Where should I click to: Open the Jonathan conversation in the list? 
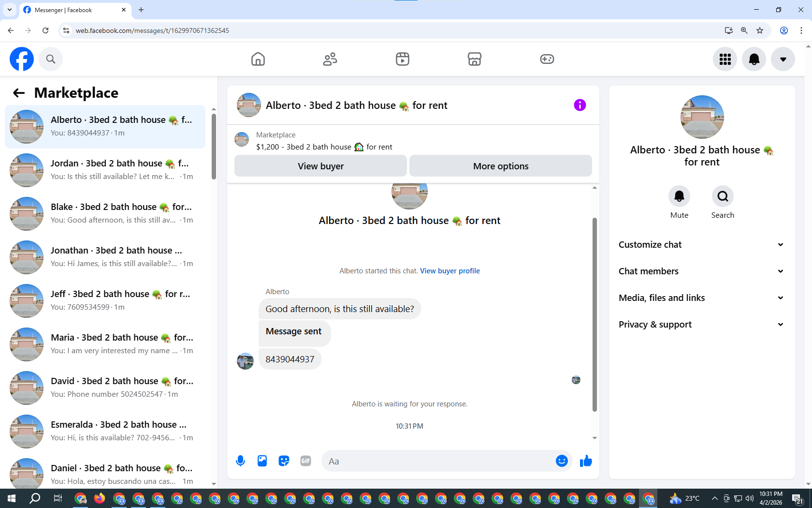point(105,257)
